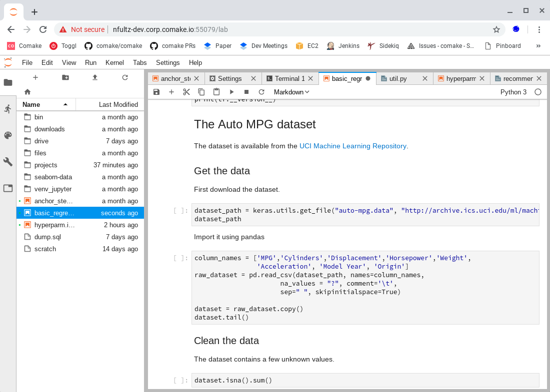Click the Python 3 kernel name
Image resolution: width=550 pixels, height=392 pixels.
click(513, 92)
